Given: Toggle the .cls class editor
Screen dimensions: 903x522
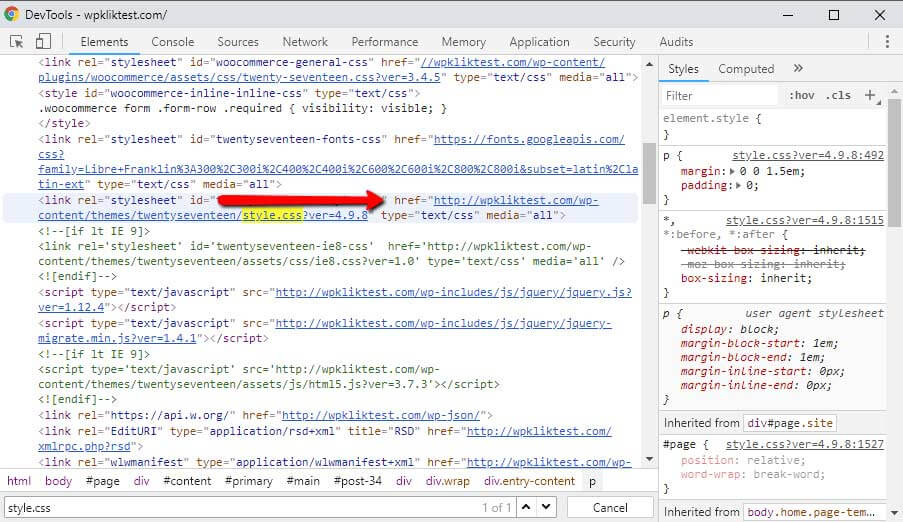Looking at the screenshot, I should [x=838, y=95].
